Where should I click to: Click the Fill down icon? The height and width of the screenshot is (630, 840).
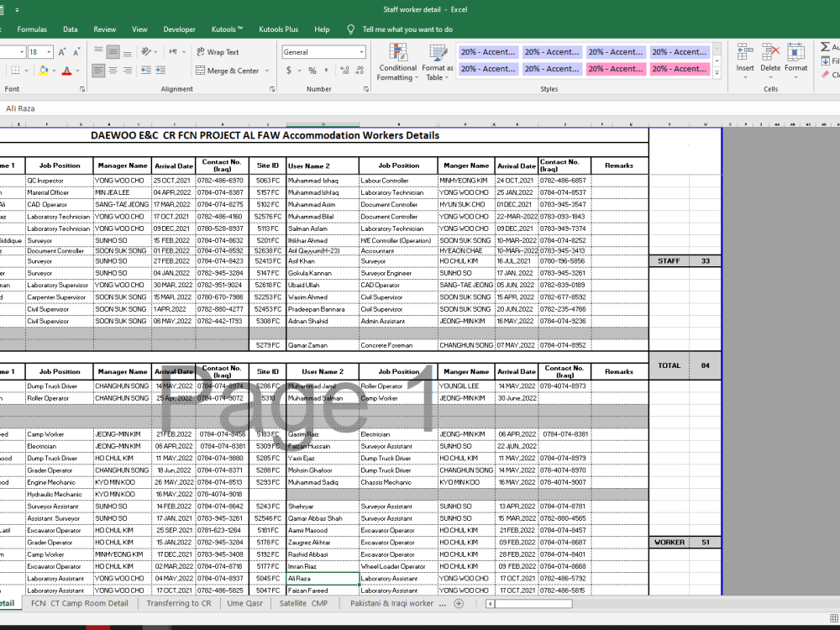pos(826,61)
